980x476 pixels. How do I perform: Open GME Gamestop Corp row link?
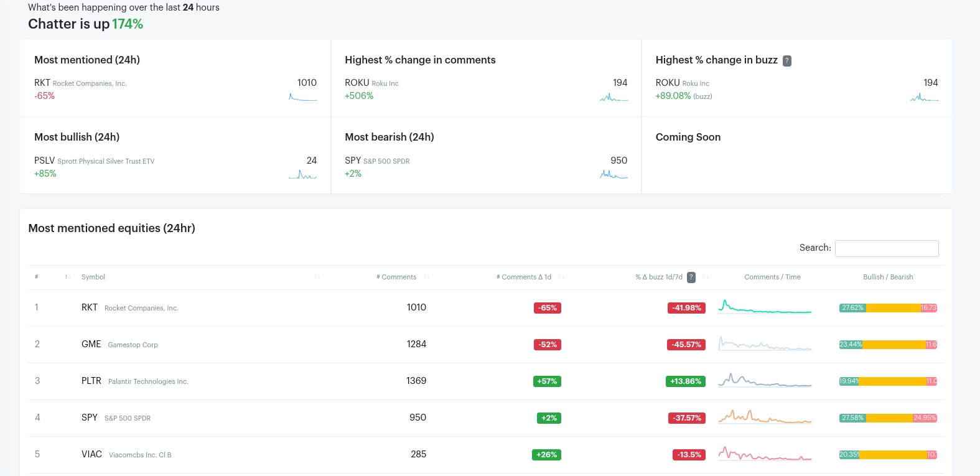119,344
